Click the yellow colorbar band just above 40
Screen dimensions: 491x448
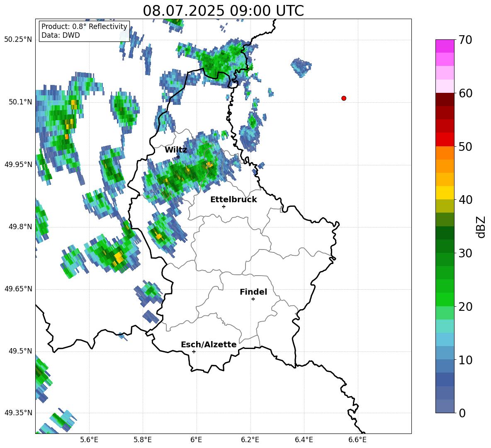(445, 193)
